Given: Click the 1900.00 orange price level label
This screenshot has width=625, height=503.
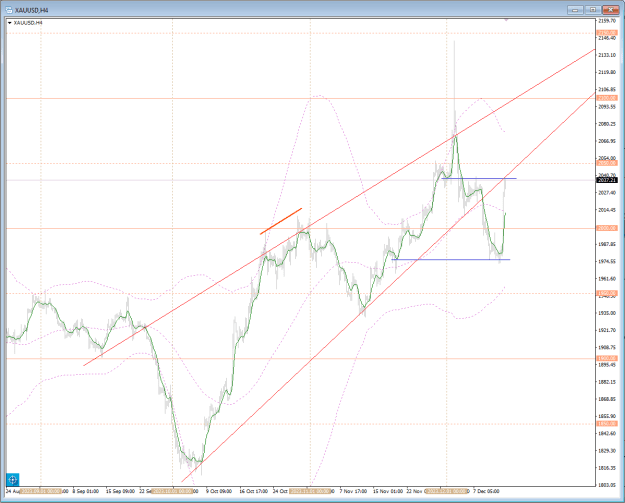Looking at the screenshot, I should (x=607, y=358).
